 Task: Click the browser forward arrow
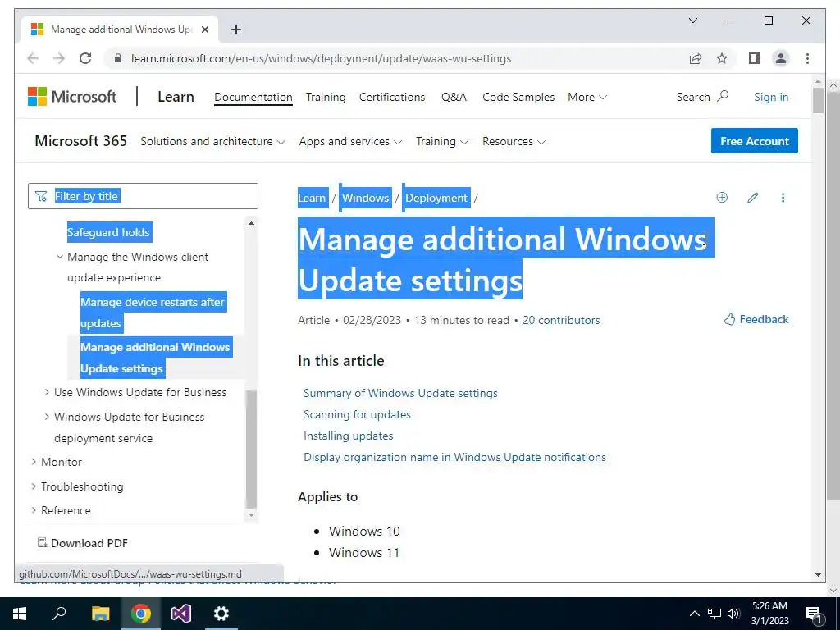(x=59, y=58)
